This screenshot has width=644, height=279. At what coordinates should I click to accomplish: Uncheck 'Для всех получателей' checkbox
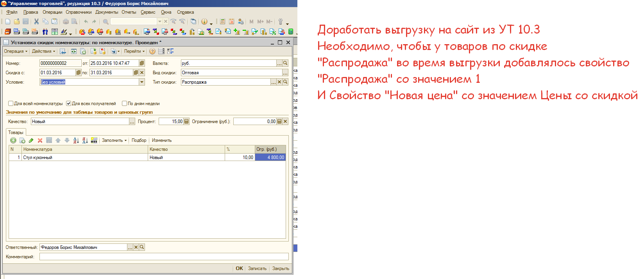coord(69,104)
